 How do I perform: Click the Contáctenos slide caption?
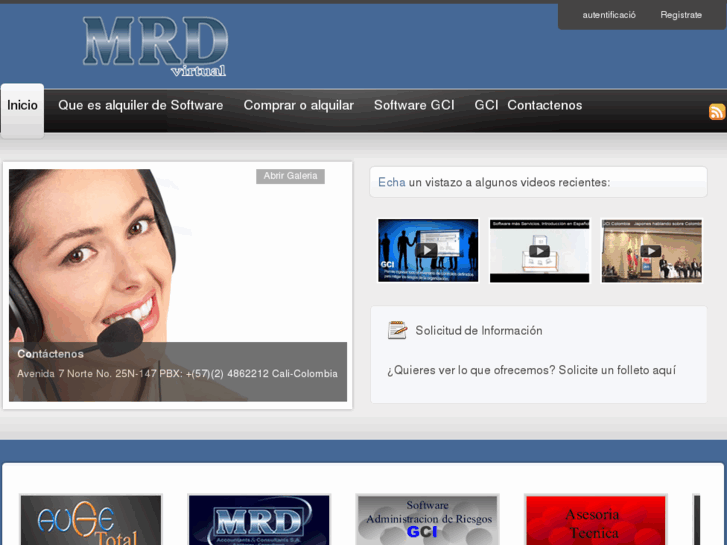click(51, 354)
